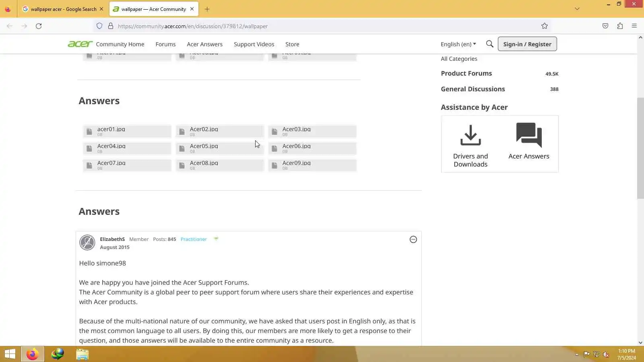Open the Product Forums category
The height and width of the screenshot is (362, 644).
click(x=466, y=73)
